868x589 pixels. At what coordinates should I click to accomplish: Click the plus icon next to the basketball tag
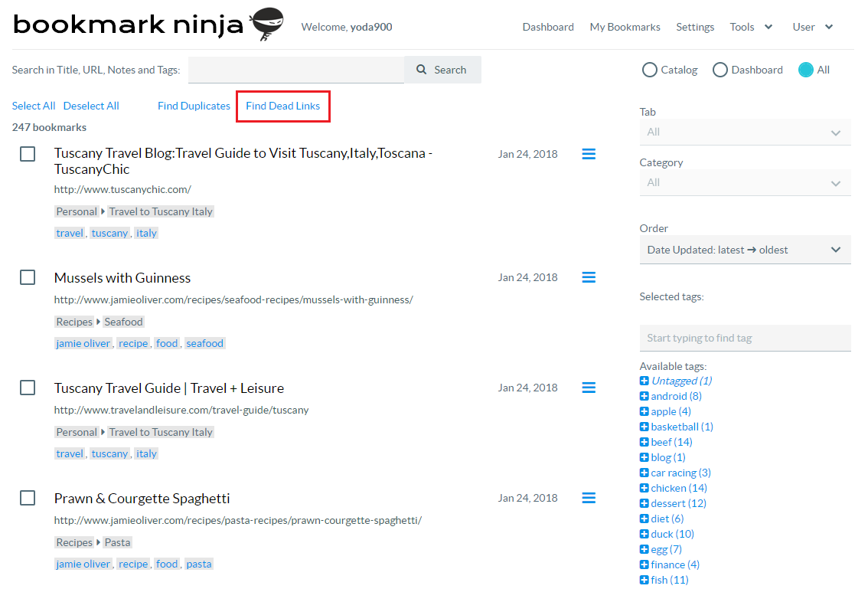point(644,426)
